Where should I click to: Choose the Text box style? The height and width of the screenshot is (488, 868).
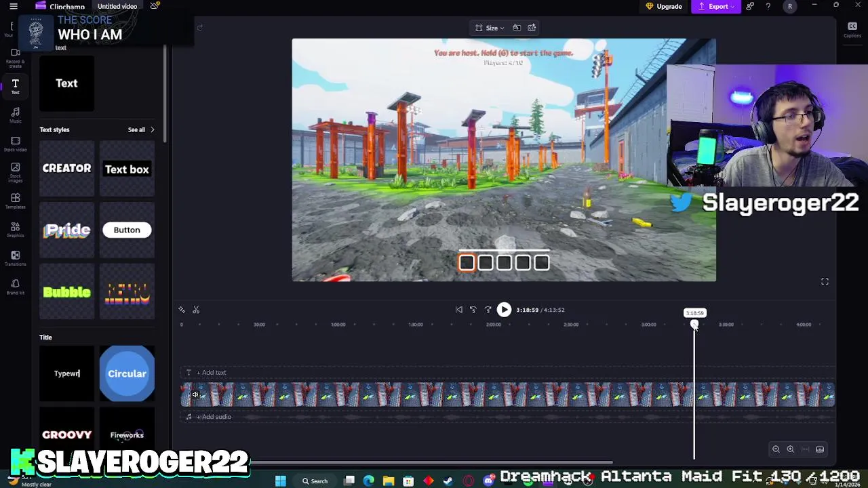pyautogui.click(x=127, y=169)
